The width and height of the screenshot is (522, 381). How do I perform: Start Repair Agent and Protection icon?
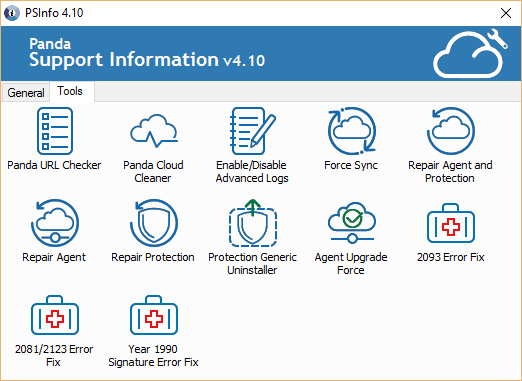(451, 131)
